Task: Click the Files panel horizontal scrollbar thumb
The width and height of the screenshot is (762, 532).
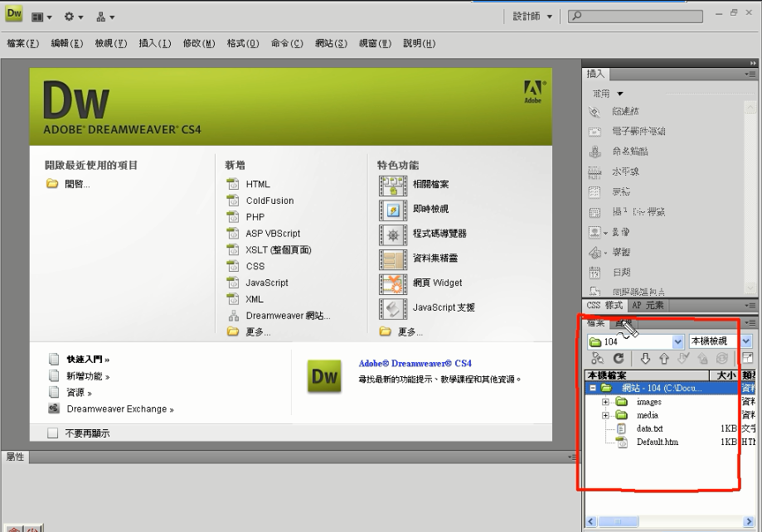Action: point(619,521)
